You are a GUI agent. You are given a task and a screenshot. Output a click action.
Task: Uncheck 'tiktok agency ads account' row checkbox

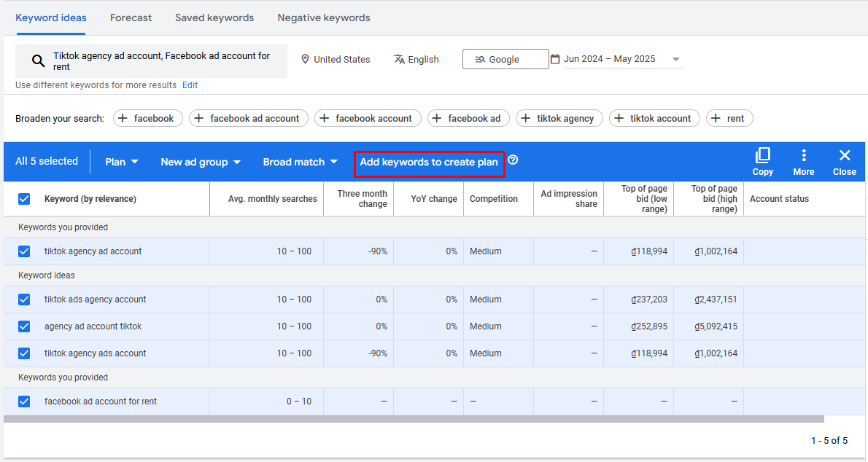coord(24,353)
